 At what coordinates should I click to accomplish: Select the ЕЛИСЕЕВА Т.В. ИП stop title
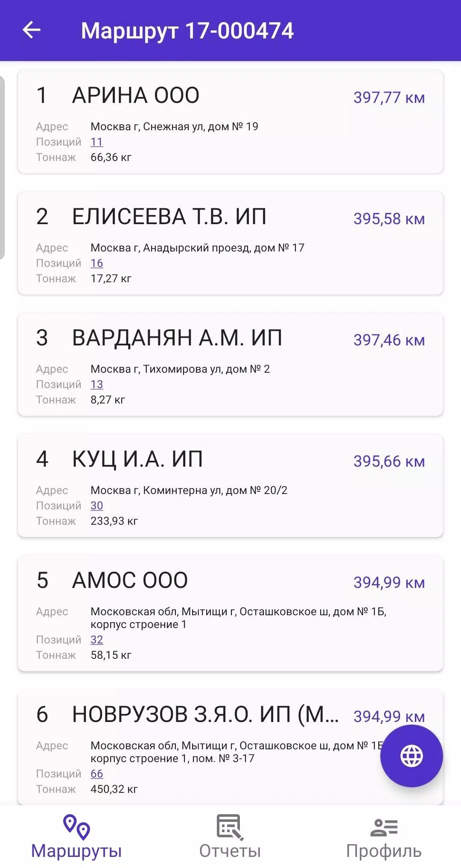tap(169, 216)
